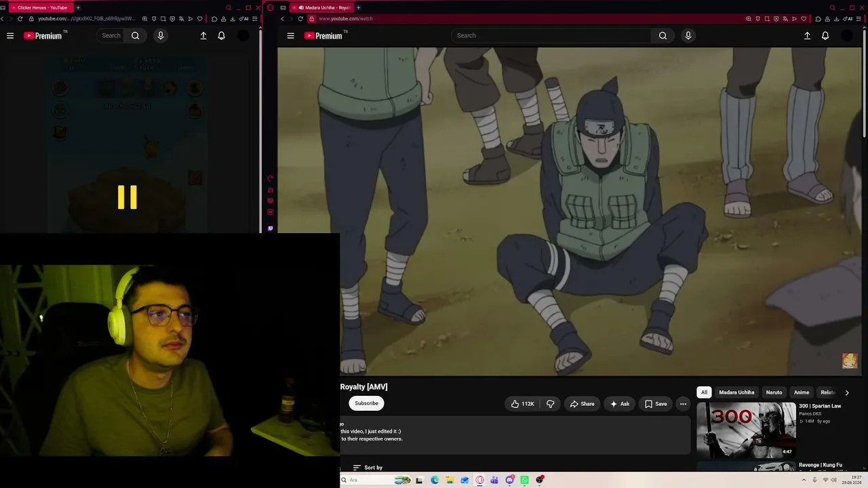The image size is (868, 488).
Task: Open WhatsApp from the taskbar
Action: [524, 480]
